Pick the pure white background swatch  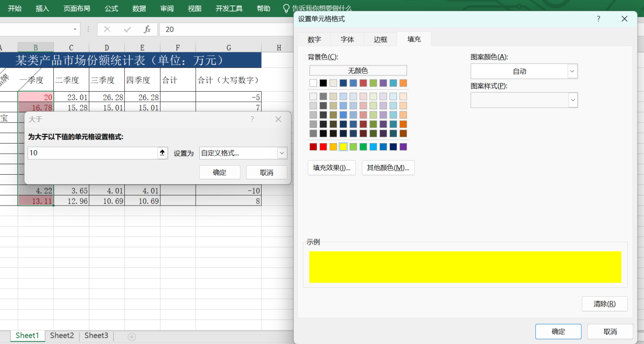pyautogui.click(x=313, y=83)
